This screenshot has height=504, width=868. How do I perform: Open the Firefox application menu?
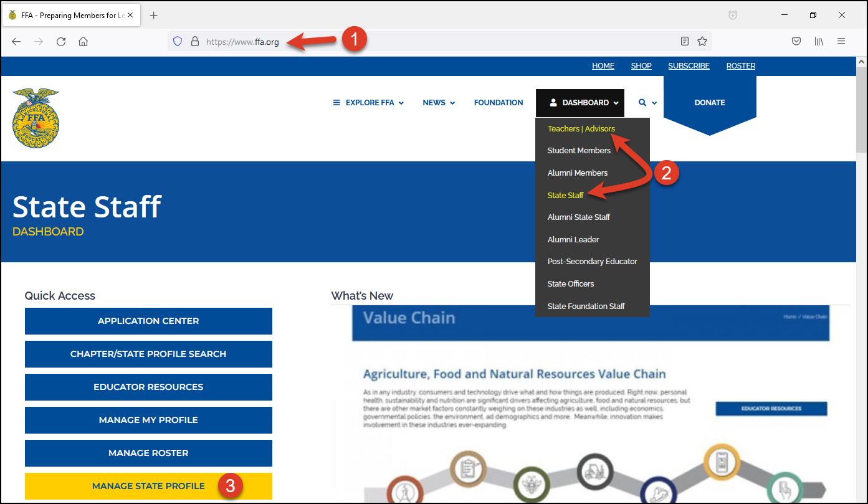click(x=841, y=40)
